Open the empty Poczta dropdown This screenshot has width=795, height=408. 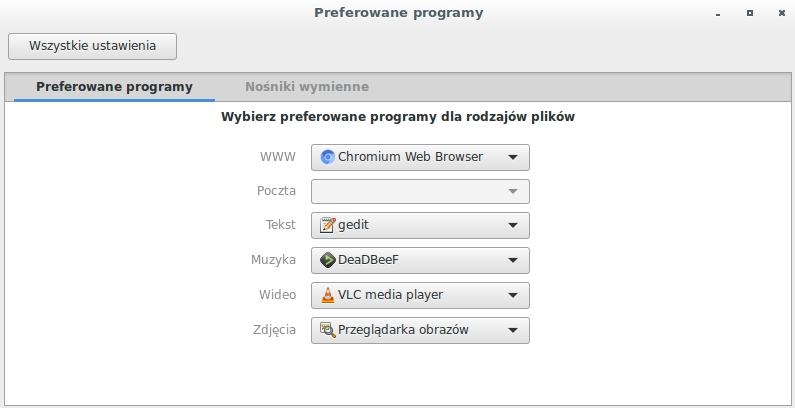420,191
